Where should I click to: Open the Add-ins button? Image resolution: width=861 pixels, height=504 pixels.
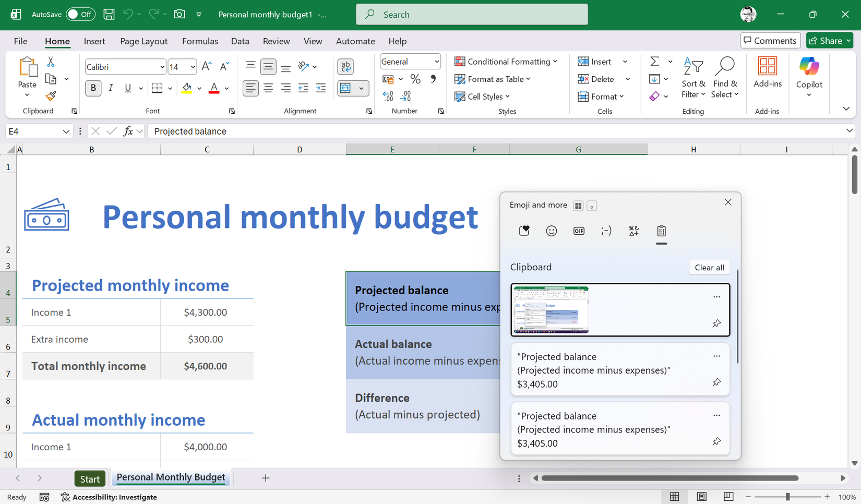coord(767,73)
